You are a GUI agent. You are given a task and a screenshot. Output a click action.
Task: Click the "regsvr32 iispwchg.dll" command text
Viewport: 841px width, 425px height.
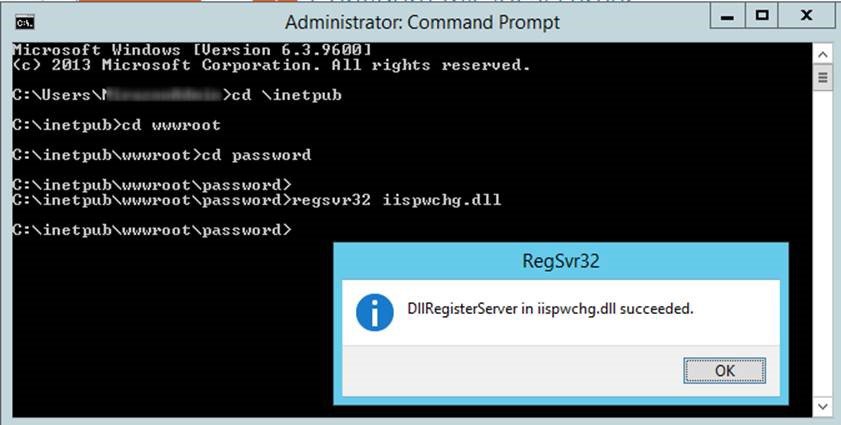tap(396, 200)
